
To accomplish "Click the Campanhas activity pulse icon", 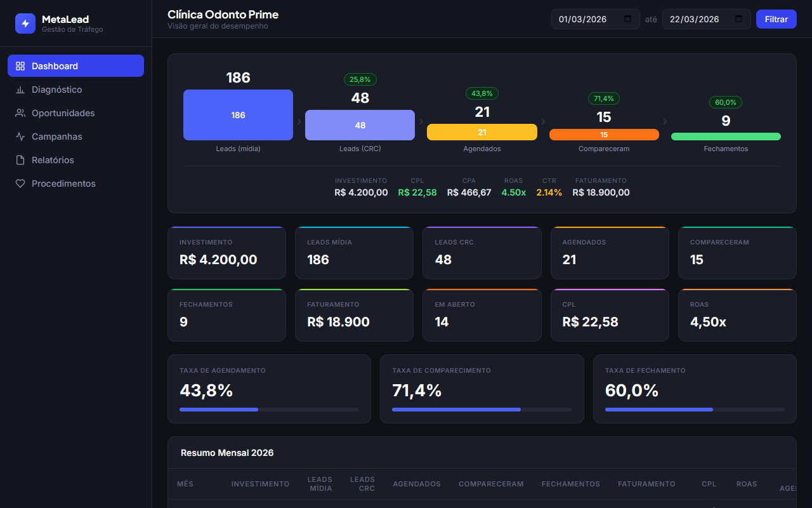I will (x=20, y=137).
